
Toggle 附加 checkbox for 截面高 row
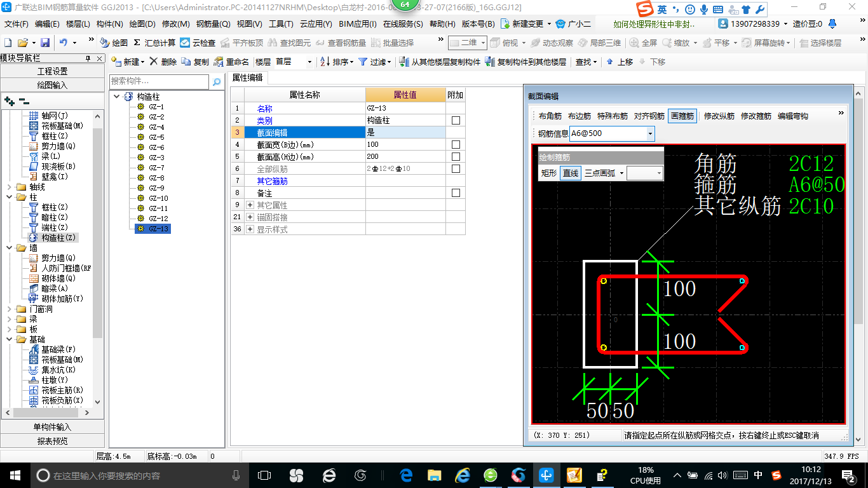coord(456,156)
